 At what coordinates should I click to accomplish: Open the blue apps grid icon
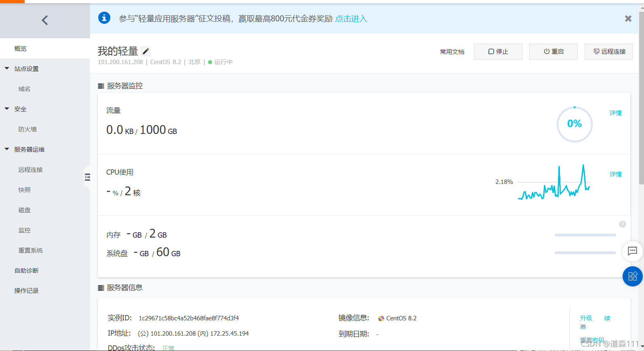(633, 276)
